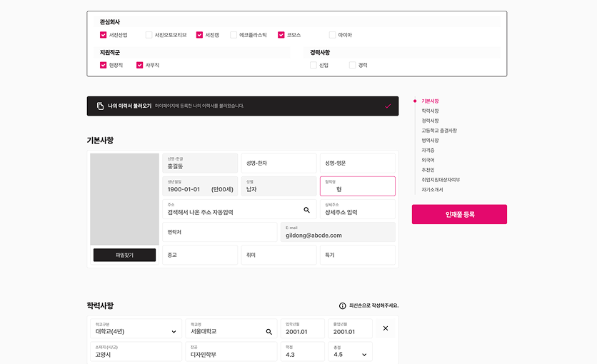The width and height of the screenshot is (597, 364).
Task: Check the 에코플라스틱 checkbox
Action: pyautogui.click(x=234, y=34)
